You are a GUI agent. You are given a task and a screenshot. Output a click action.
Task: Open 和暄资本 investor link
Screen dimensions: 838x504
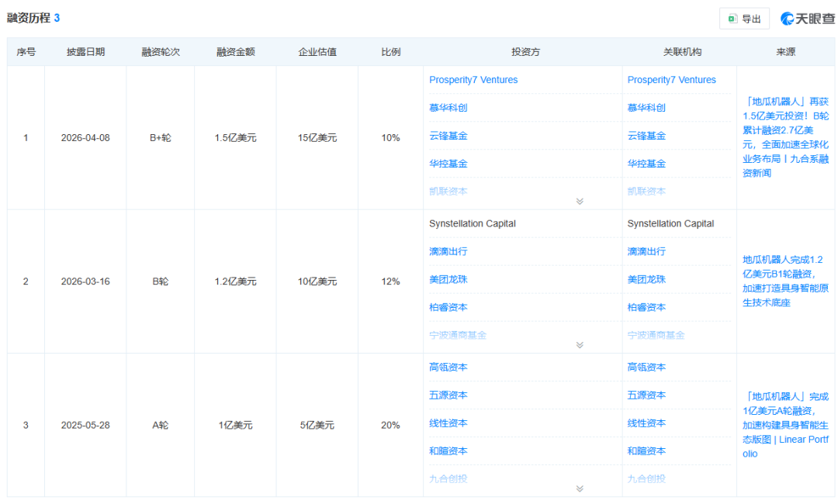click(x=448, y=450)
